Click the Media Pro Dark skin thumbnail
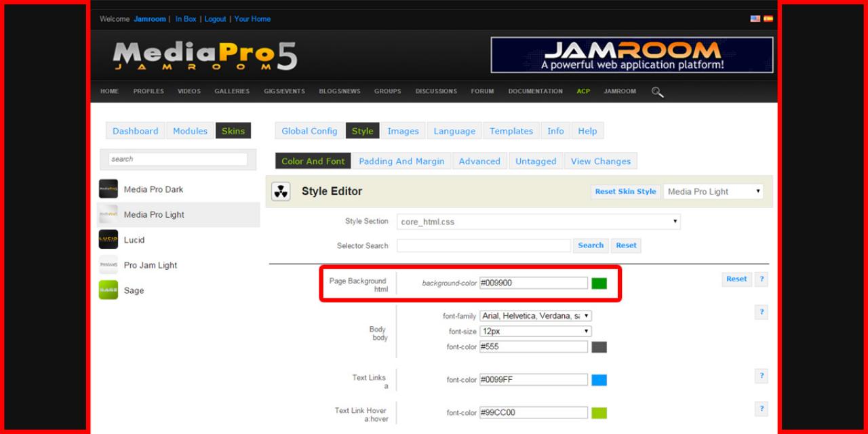Screen dimensions: 868x434 108,189
